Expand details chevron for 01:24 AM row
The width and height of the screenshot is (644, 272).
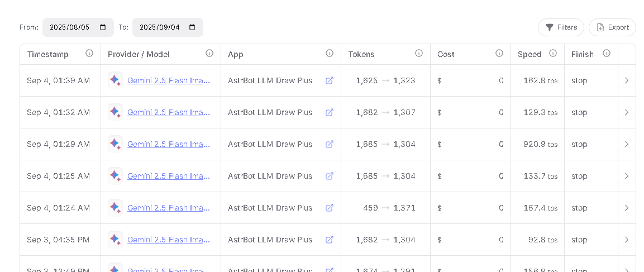(626, 208)
